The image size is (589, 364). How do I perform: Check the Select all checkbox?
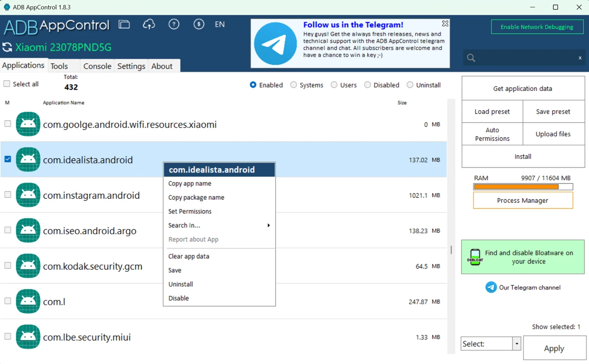pyautogui.click(x=7, y=84)
